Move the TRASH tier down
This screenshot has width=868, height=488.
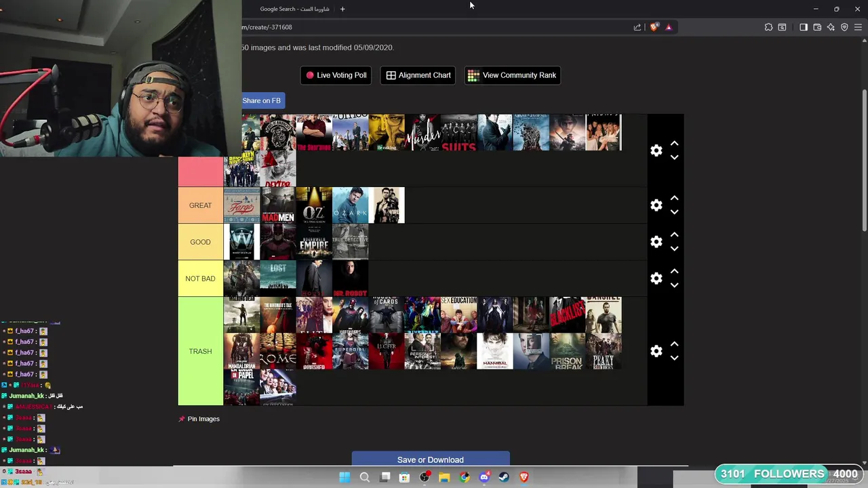pyautogui.click(x=674, y=358)
